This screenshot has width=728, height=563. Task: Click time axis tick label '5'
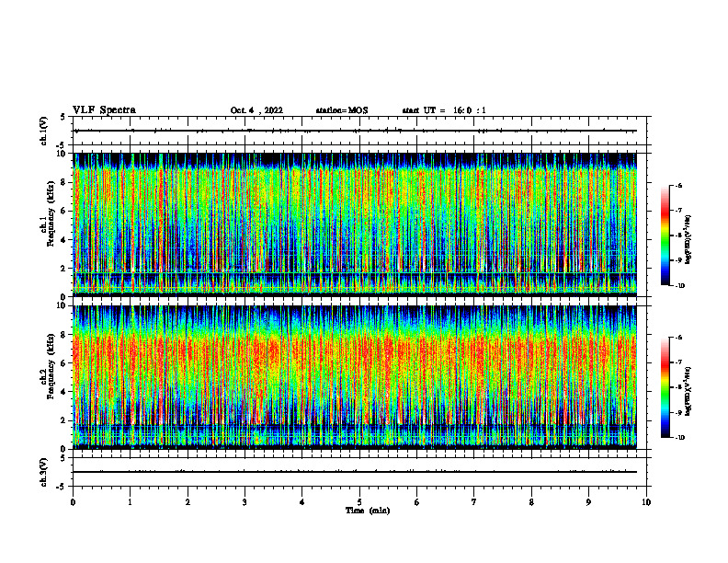(359, 502)
